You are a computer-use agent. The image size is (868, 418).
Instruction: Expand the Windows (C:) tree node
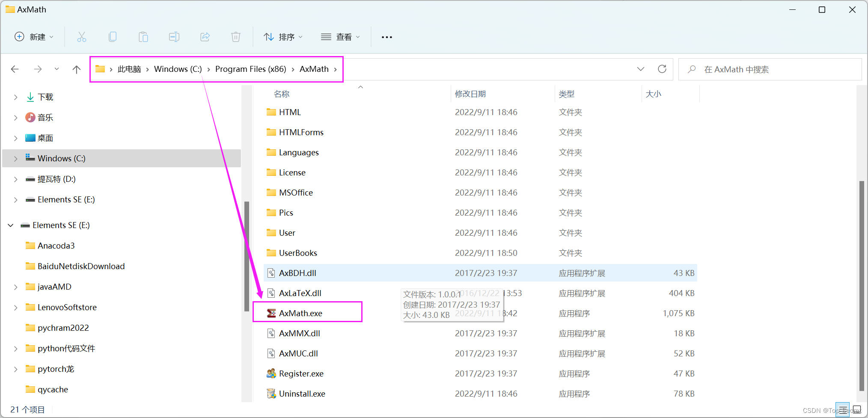[16, 158]
